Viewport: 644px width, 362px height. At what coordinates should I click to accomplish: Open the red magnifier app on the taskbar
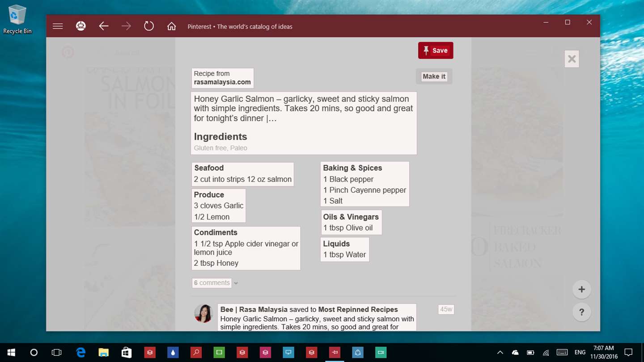(196, 353)
